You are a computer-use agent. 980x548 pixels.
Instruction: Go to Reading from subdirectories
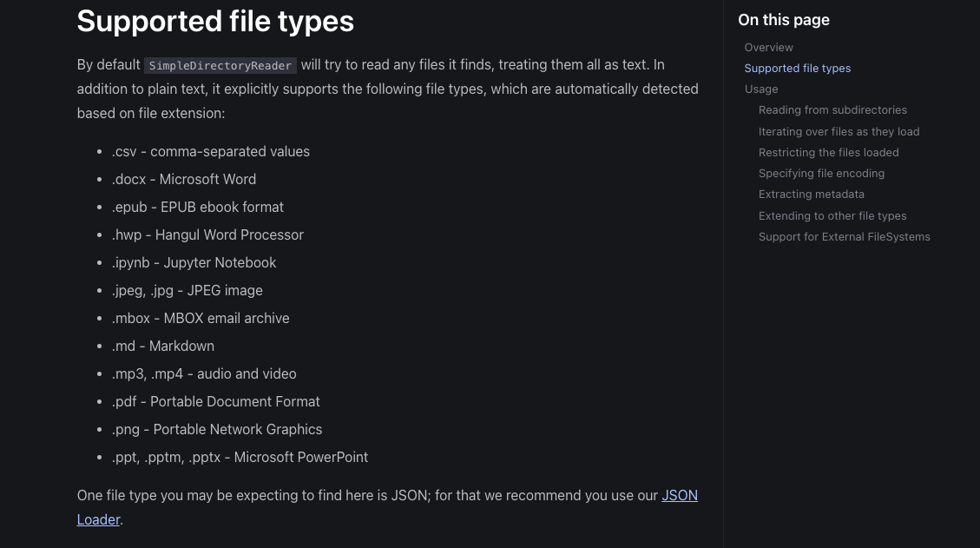[x=832, y=110]
